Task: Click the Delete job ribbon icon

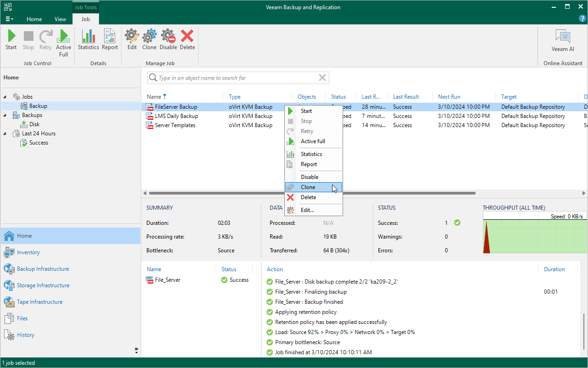Action: 187,40
